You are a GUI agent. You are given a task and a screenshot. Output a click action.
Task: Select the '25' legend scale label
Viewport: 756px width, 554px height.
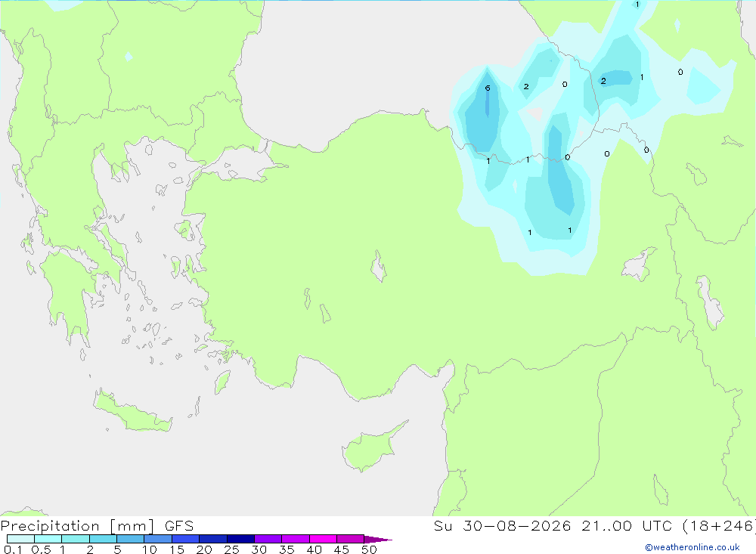231,549
